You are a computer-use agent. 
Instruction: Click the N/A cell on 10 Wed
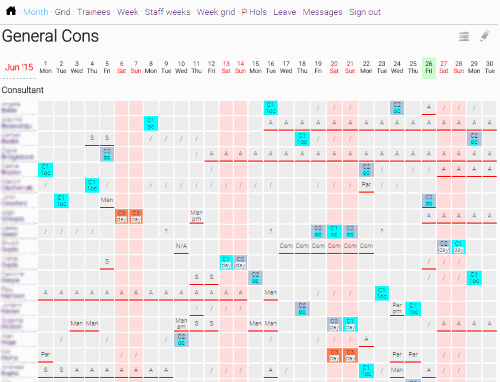pos(181,246)
